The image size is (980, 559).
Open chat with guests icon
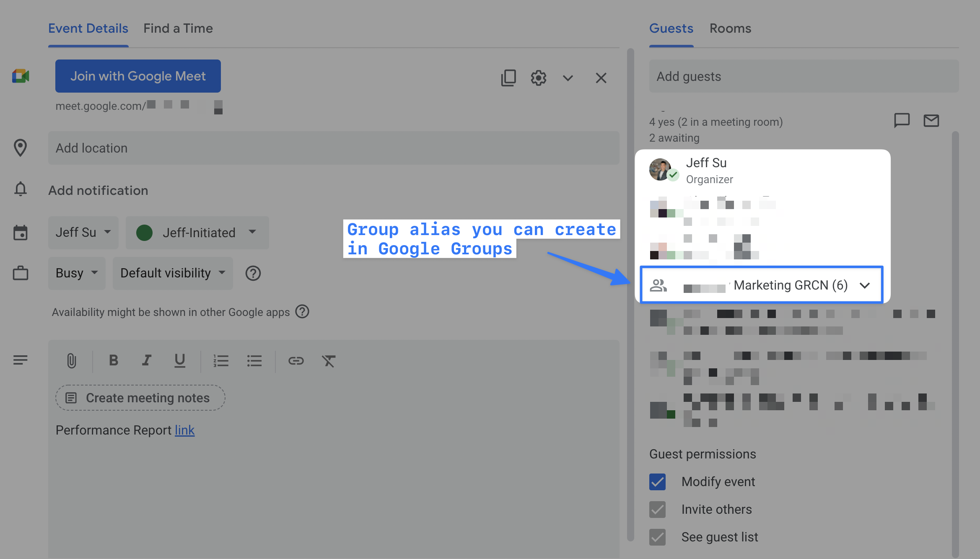click(x=902, y=120)
